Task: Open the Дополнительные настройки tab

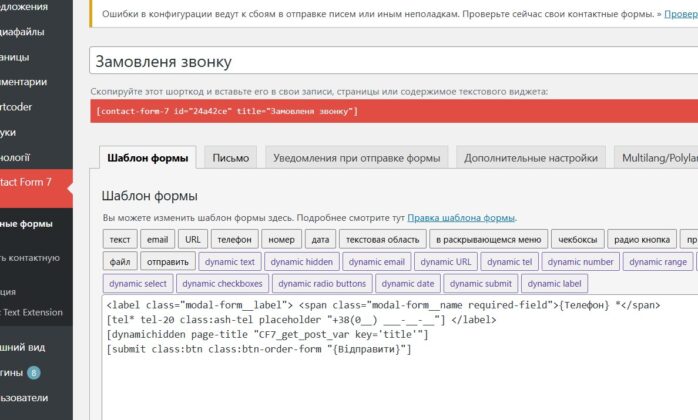Action: click(x=531, y=158)
